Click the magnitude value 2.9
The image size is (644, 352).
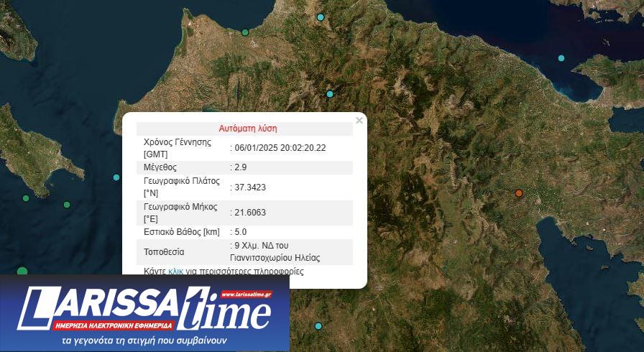241,167
